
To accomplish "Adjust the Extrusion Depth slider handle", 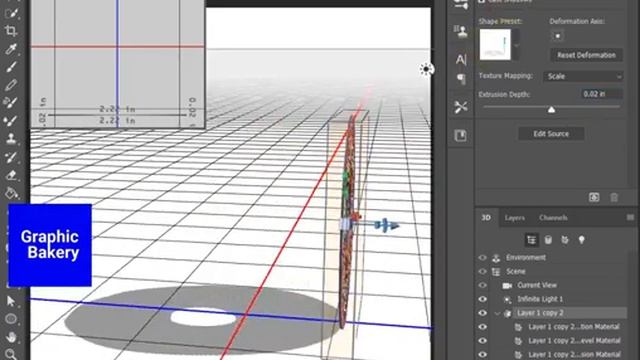I will pyautogui.click(x=551, y=109).
